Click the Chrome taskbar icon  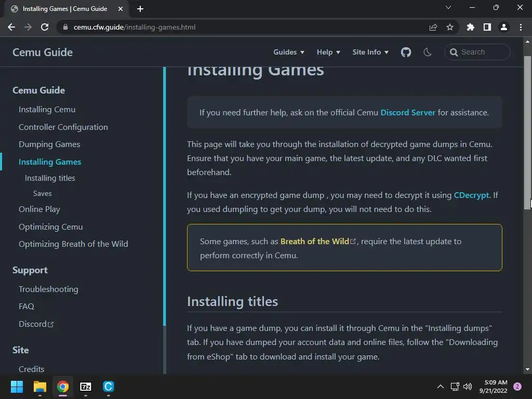(x=63, y=387)
